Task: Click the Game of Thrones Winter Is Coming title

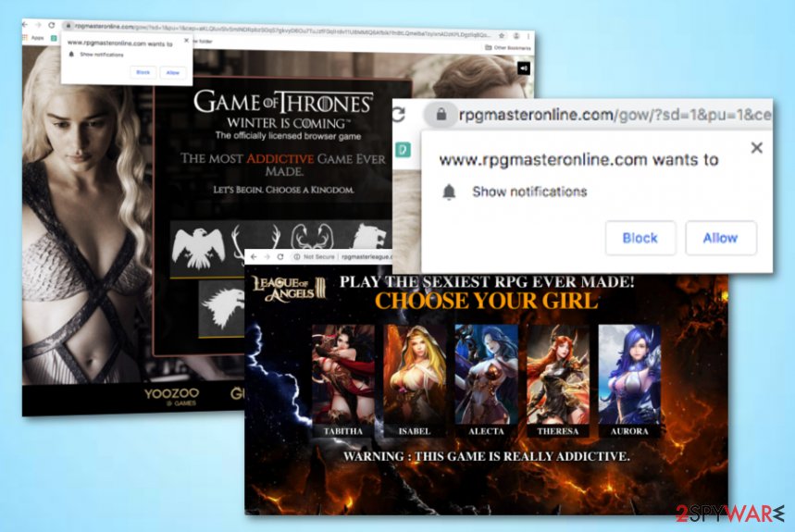Action: click(x=283, y=109)
